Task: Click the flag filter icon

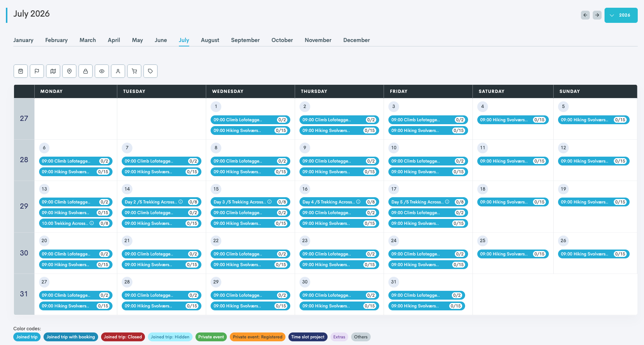Action: [x=37, y=71]
